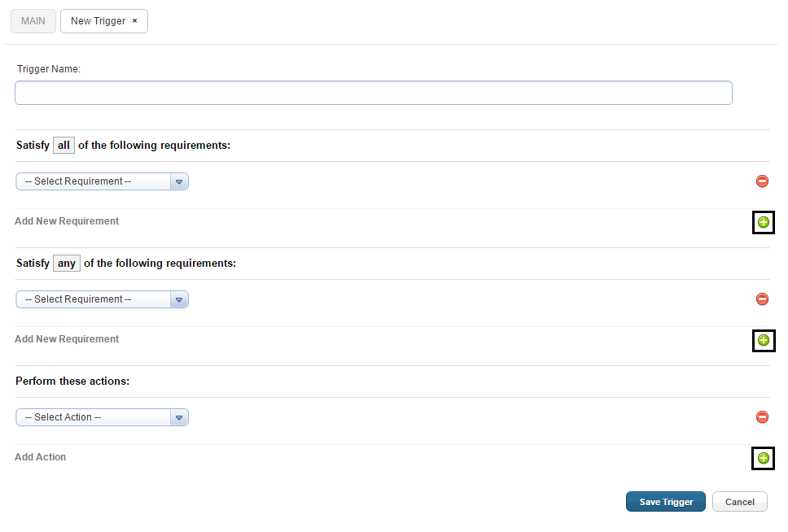
Task: Save the trigger with Save Trigger button
Action: click(x=665, y=501)
